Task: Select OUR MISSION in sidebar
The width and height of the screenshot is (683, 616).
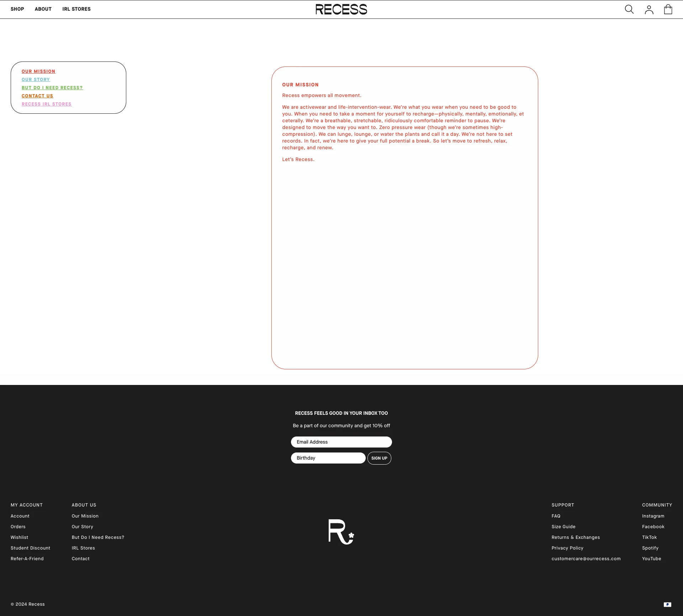Action: pos(38,71)
